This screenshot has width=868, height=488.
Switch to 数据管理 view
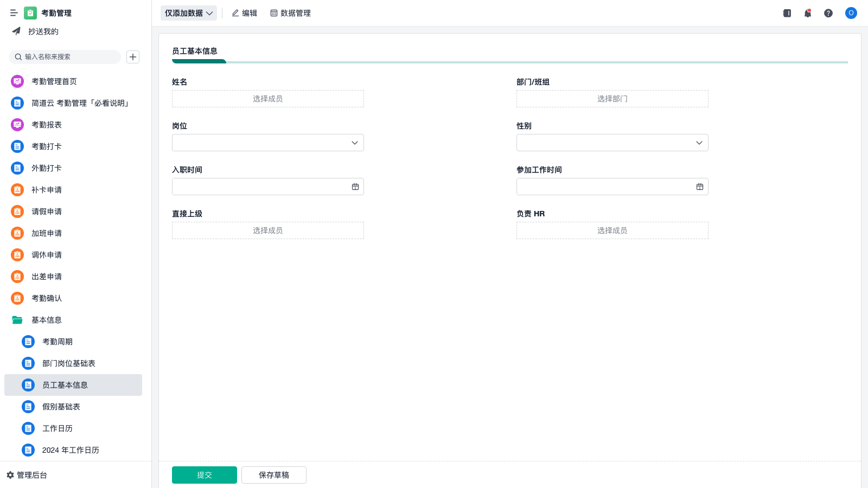pyautogui.click(x=290, y=13)
